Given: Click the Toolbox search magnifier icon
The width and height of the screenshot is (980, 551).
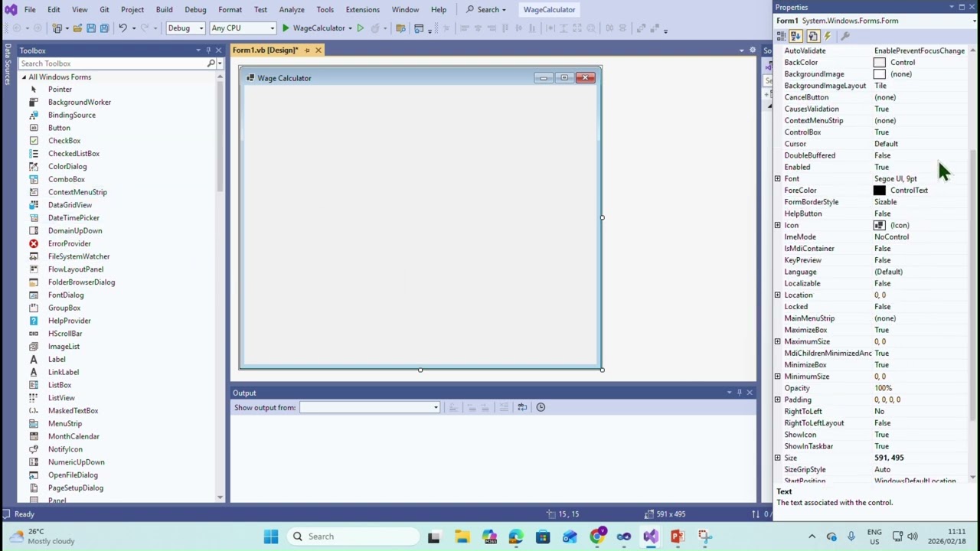Looking at the screenshot, I should click(x=211, y=64).
